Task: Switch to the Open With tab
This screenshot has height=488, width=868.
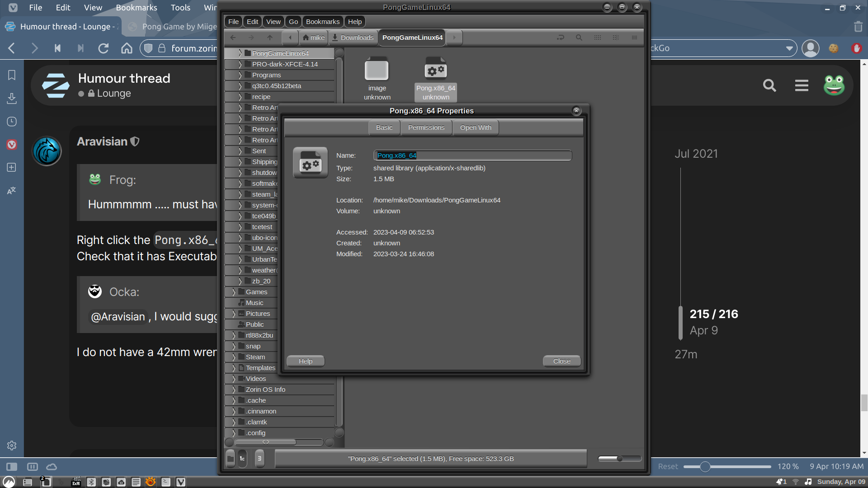Action: click(476, 127)
